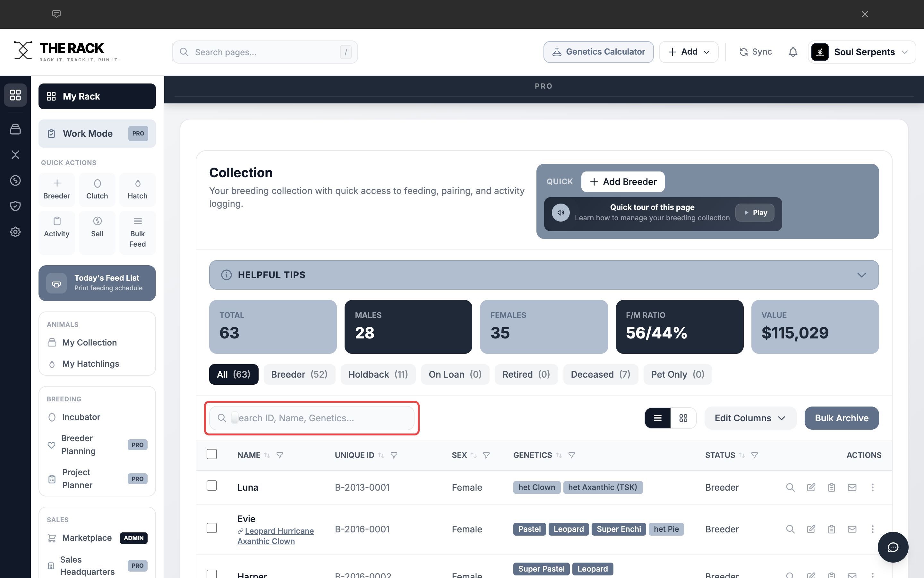The height and width of the screenshot is (578, 924).
Task: Click the envelope icon for Evie row
Action: point(852,529)
